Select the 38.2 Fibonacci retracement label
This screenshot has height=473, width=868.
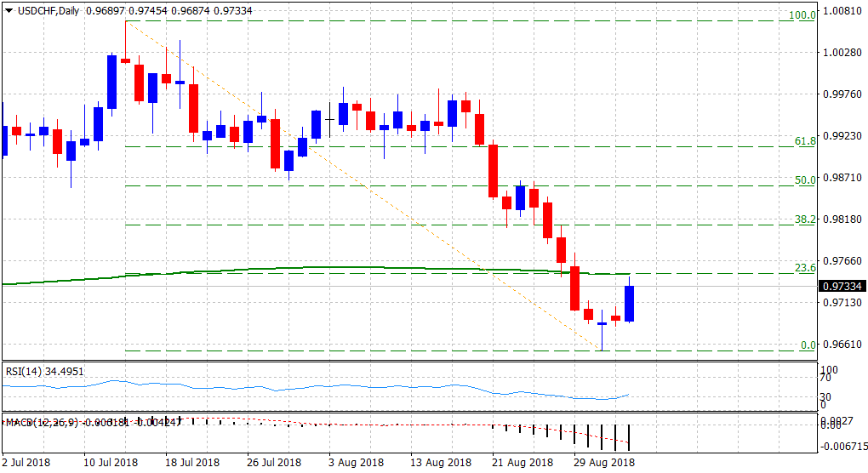point(805,219)
